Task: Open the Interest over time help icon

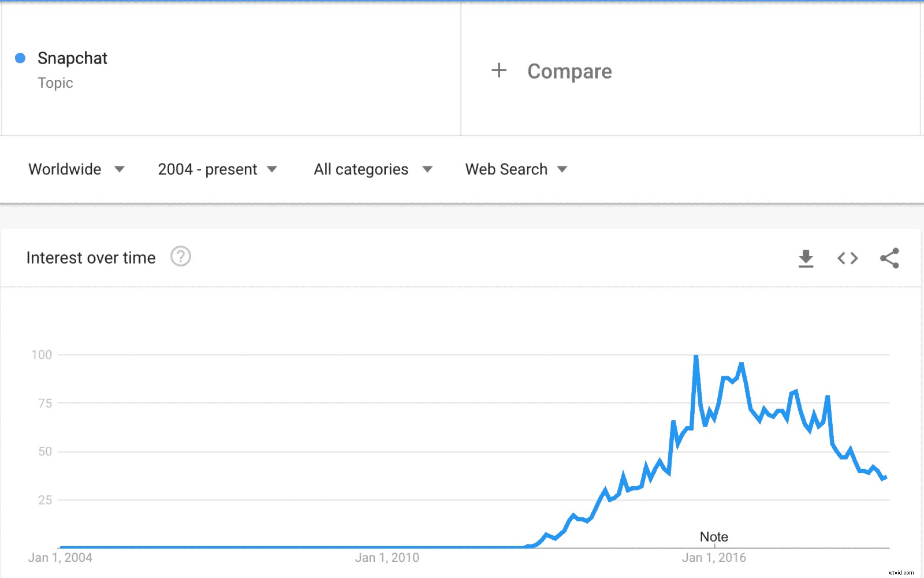Action: pos(181,256)
